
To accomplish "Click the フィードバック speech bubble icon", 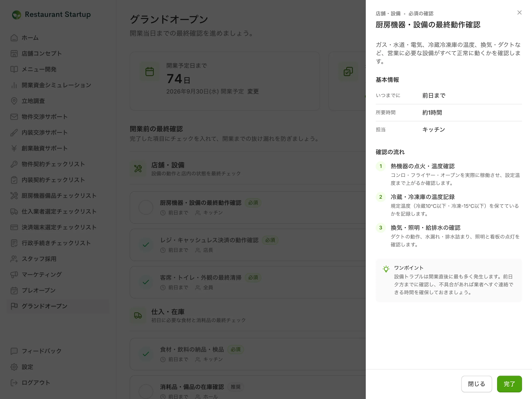I will point(14,351).
